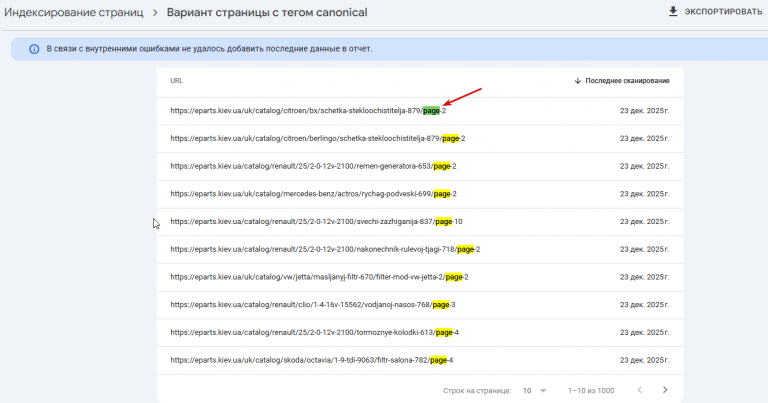This screenshot has width=768, height=403.
Task: Open the Индексирование страниц breadcrumb
Action: [74, 12]
